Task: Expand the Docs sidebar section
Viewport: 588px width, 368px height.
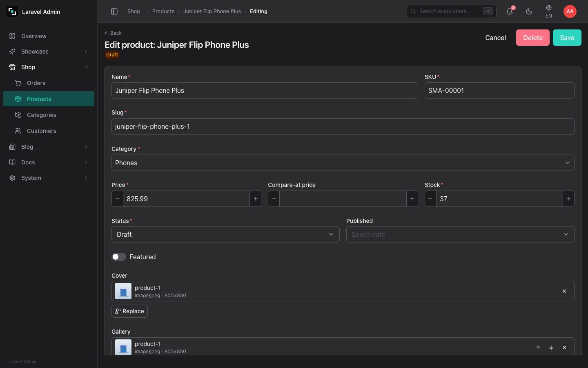Action: click(49, 162)
